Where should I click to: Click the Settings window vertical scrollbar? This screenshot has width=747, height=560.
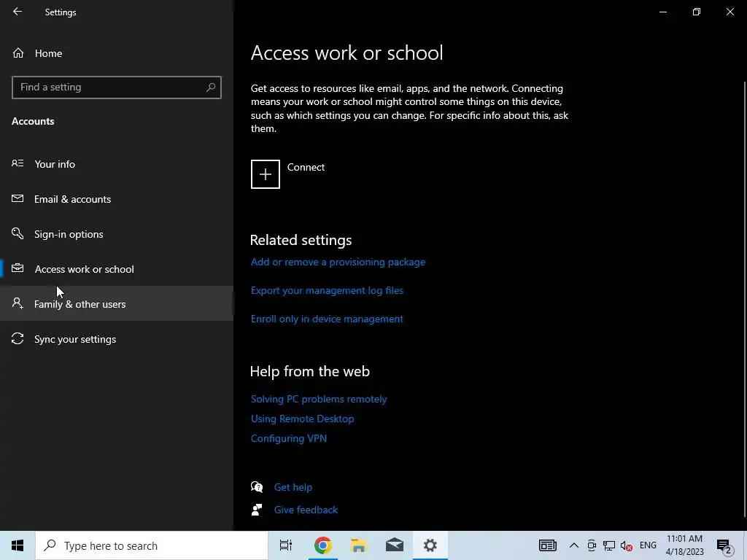[x=744, y=298]
